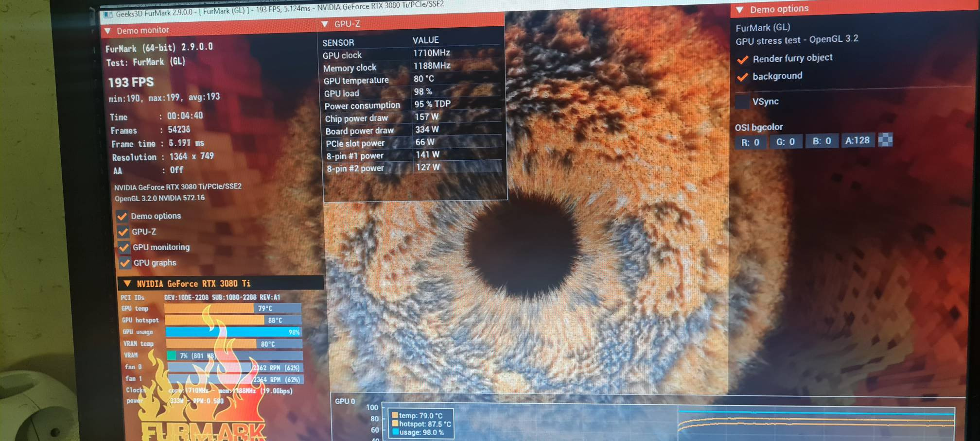Click the OpenGL 3.2.0 NVIDIA 572.16 text
The width and height of the screenshot is (980, 441).
pos(159,198)
